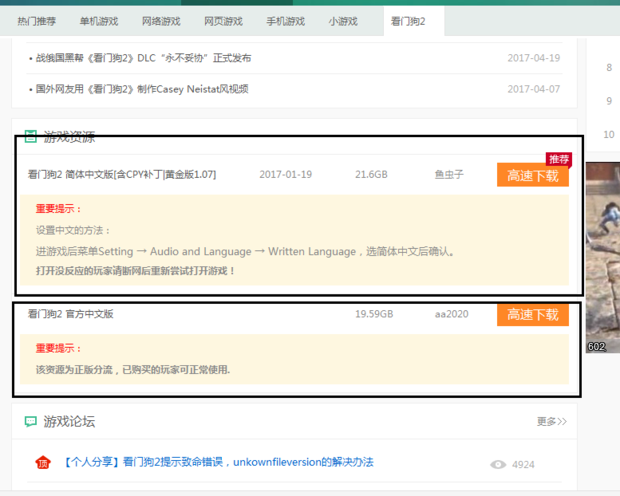Open 更多>> forum link

pos(552,422)
